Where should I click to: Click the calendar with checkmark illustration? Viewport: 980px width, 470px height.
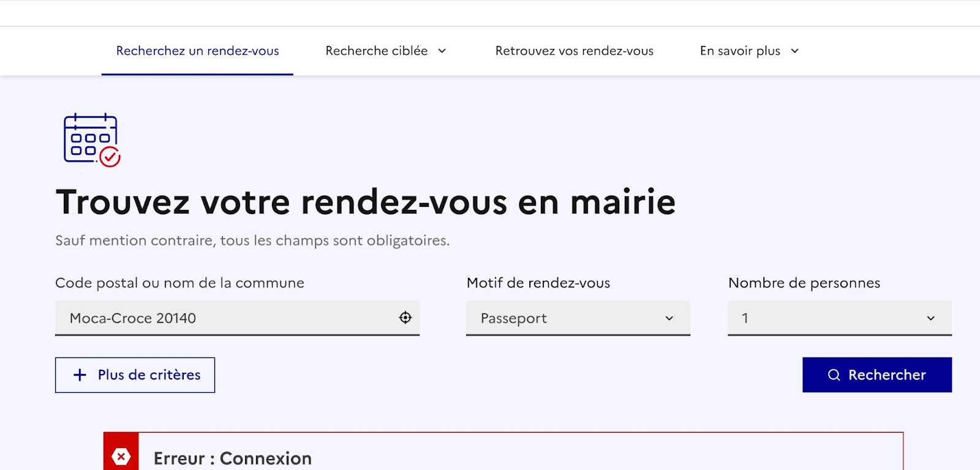point(92,140)
